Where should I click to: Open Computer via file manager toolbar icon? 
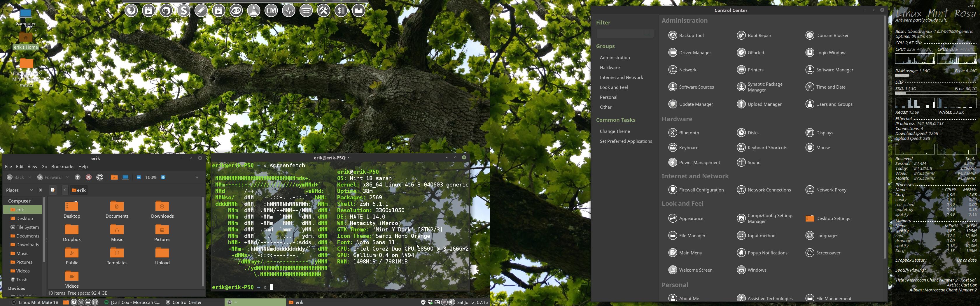click(125, 177)
